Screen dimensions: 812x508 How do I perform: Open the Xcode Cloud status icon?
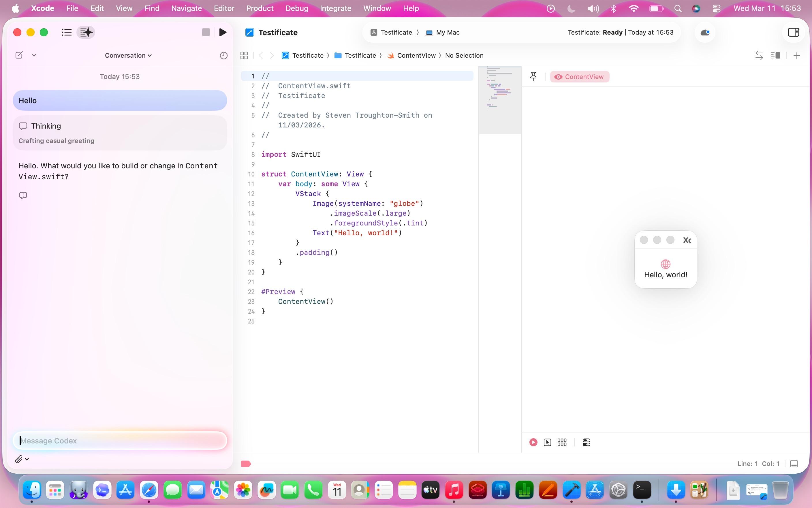pos(705,32)
